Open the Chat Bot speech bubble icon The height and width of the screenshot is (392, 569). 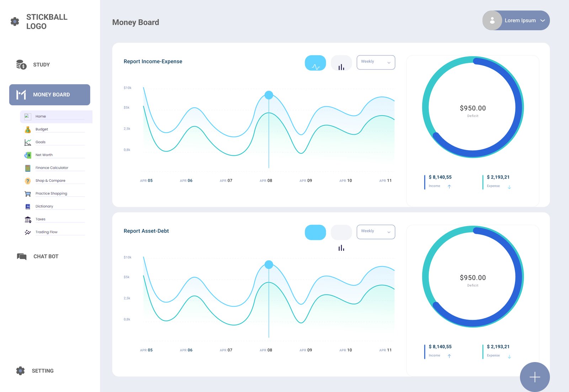pyautogui.click(x=22, y=256)
